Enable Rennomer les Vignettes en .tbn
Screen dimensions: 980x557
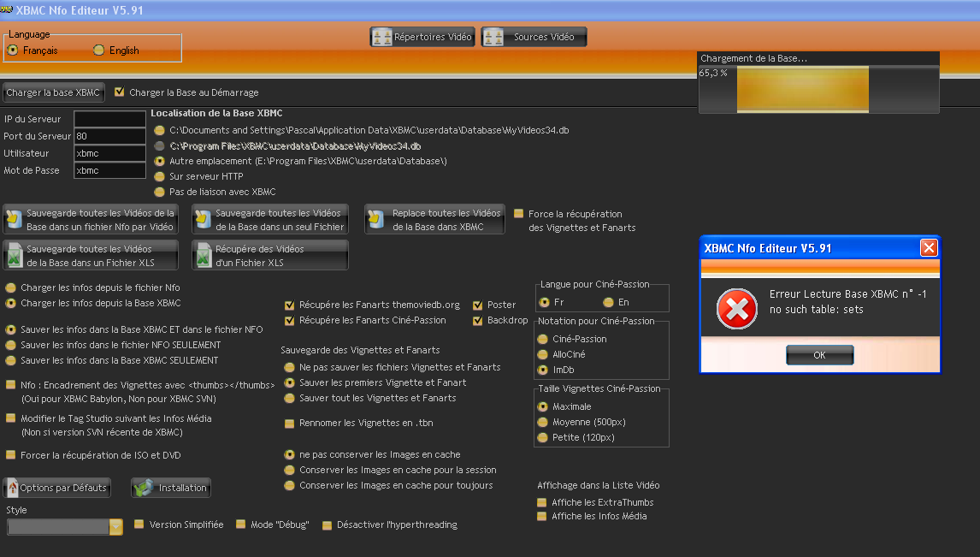[289, 424]
